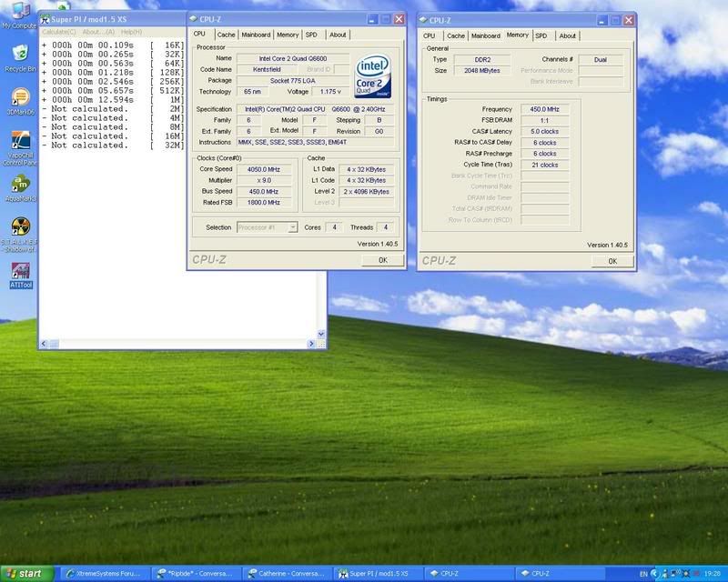Open SPD tab in right CPU-Z window
The height and width of the screenshot is (582, 728).
pyautogui.click(x=541, y=35)
